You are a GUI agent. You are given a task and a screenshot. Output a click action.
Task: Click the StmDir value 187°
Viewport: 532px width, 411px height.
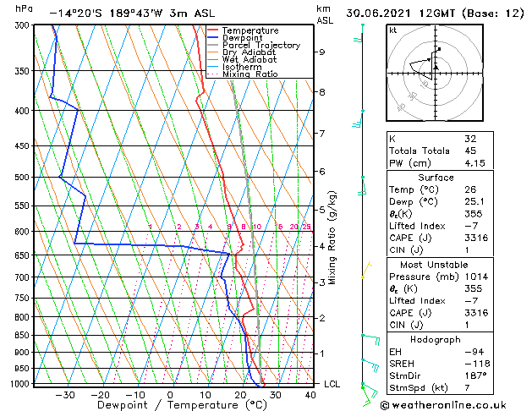pyautogui.click(x=475, y=375)
